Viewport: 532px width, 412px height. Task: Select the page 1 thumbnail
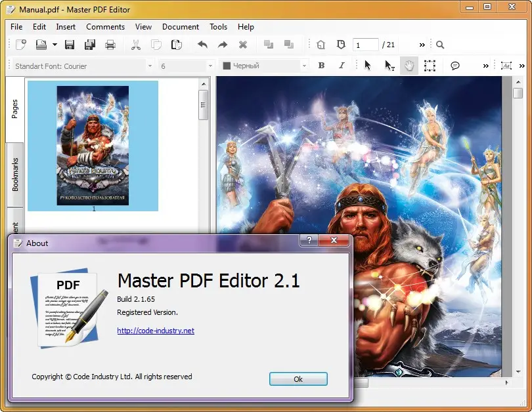click(x=93, y=146)
